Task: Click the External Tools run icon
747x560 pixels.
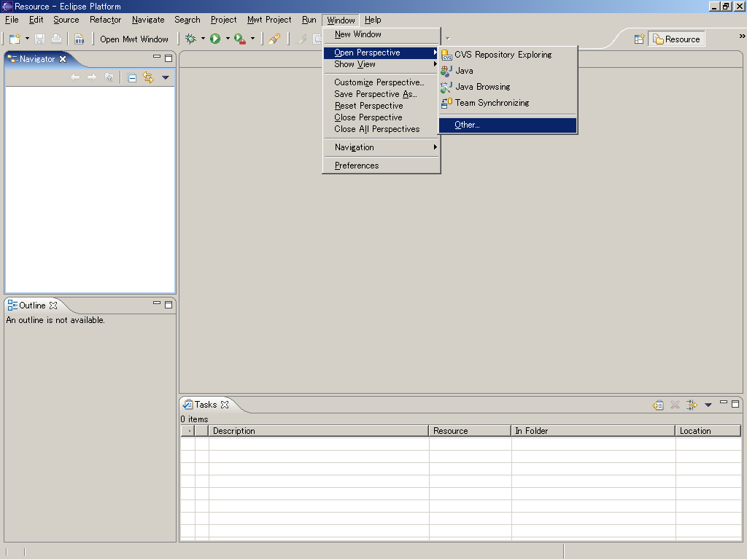Action: (240, 39)
